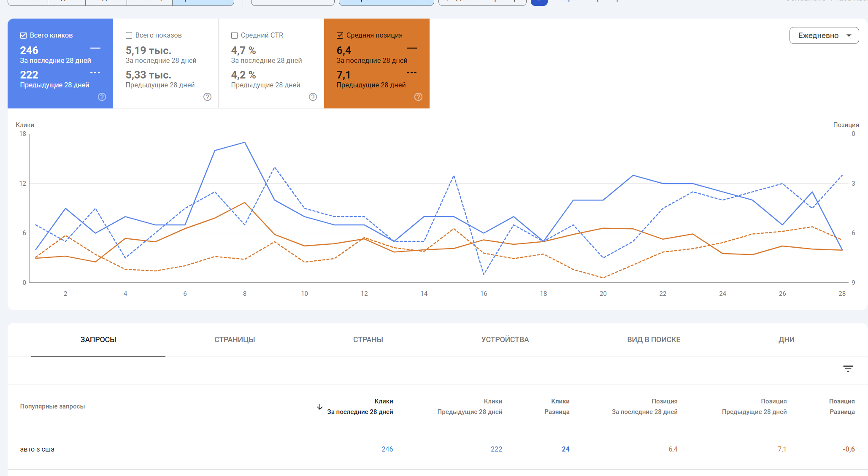
Task: Switch to the СТРАНЫ tab
Action: 368,340
